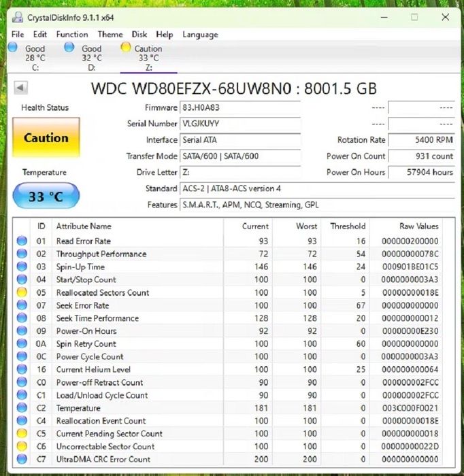Click the blue status orb for drive D:
This screenshot has width=464, height=476.
coord(69,48)
